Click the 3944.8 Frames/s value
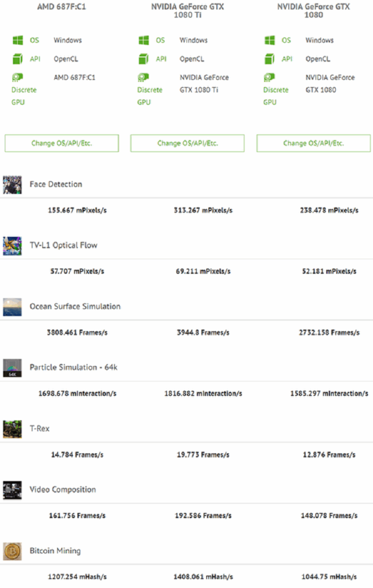 pyautogui.click(x=203, y=332)
